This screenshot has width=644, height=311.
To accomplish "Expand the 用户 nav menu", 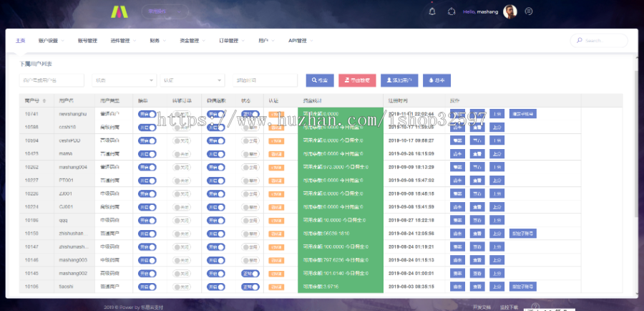I will click(267, 41).
